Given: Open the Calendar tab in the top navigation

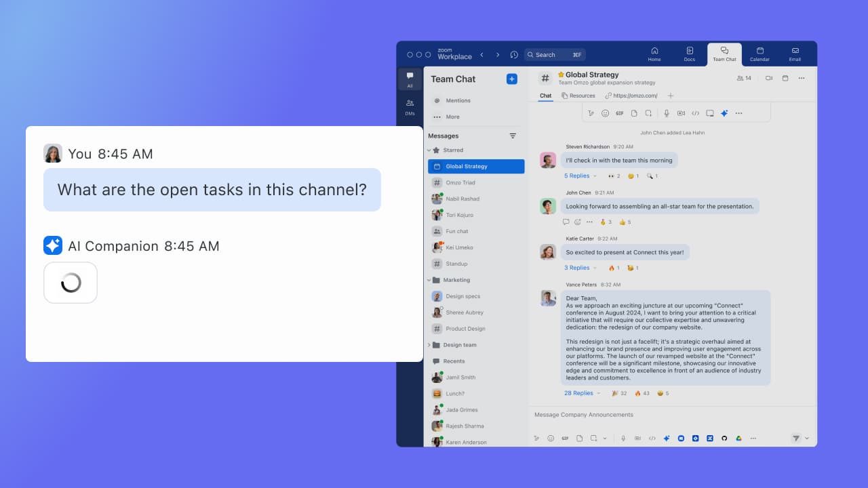Looking at the screenshot, I should (x=759, y=54).
